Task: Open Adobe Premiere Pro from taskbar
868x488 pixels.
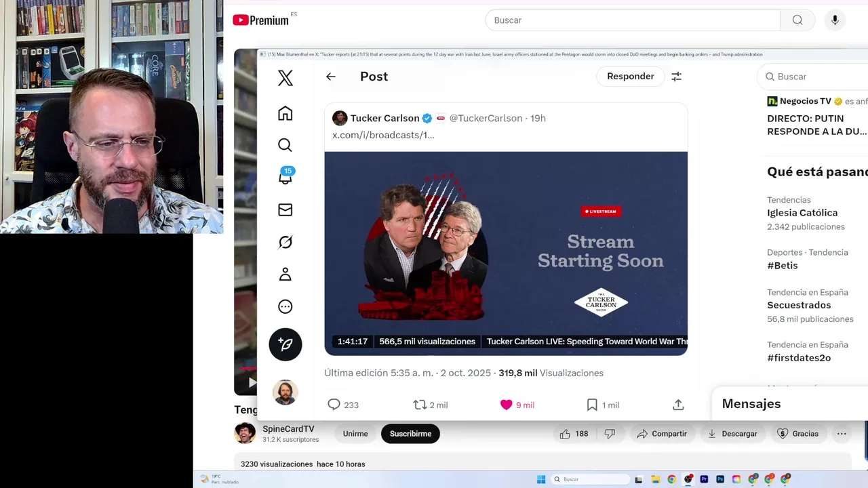Action: (x=704, y=479)
